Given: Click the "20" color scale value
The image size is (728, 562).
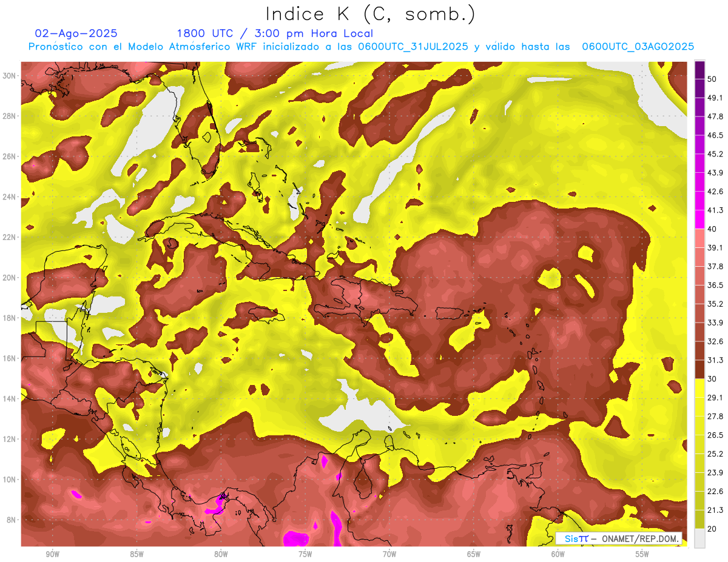Looking at the screenshot, I should point(712,529).
